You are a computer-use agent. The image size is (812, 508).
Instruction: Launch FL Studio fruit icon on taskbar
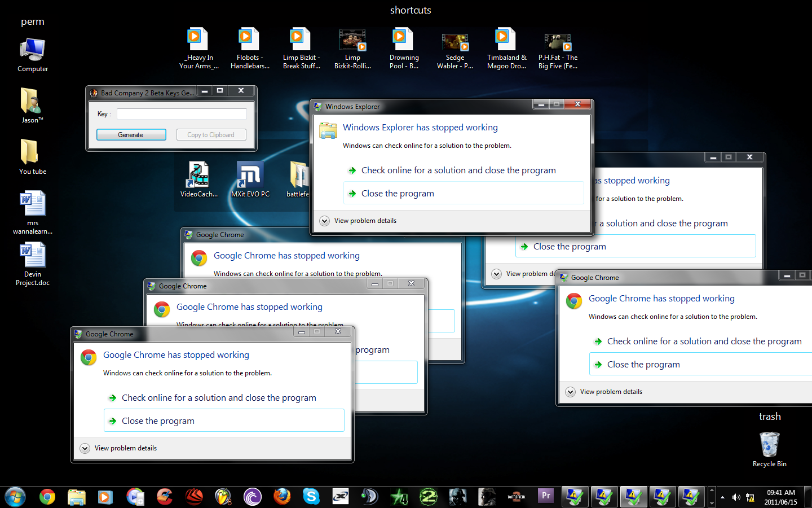(x=223, y=497)
